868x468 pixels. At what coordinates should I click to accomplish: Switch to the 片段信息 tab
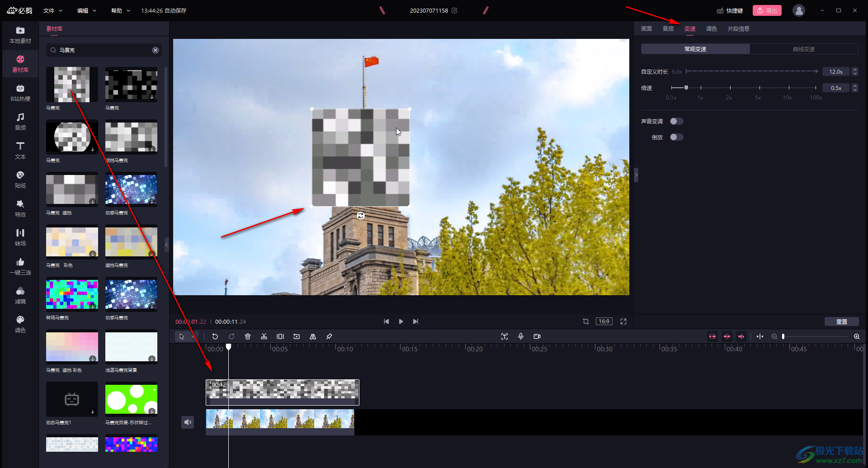(x=739, y=28)
